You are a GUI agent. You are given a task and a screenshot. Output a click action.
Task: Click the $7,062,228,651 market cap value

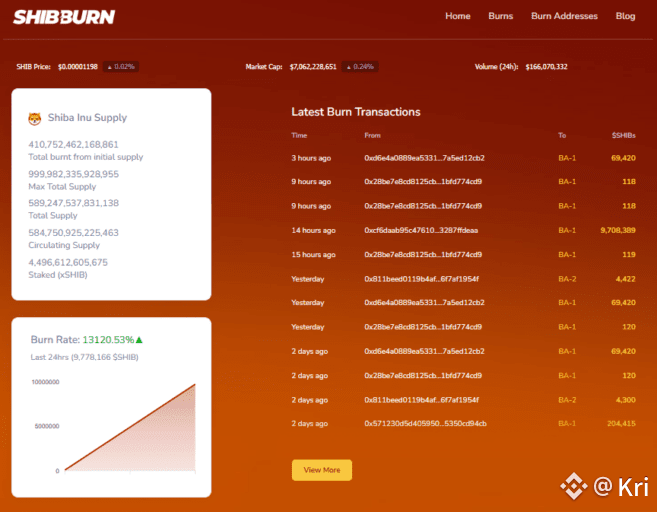tap(313, 67)
